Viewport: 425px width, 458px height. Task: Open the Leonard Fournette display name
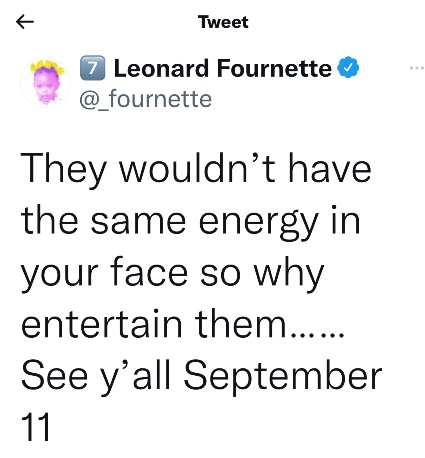coord(223,68)
